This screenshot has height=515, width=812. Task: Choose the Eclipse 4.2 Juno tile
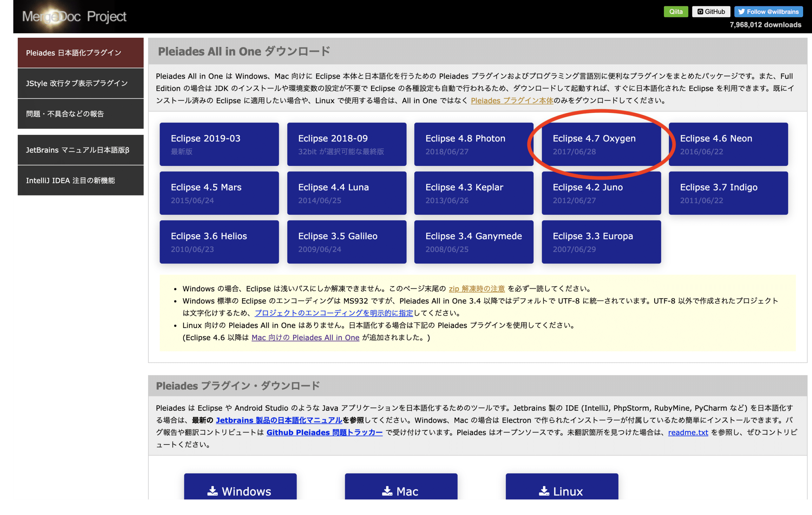pos(601,193)
